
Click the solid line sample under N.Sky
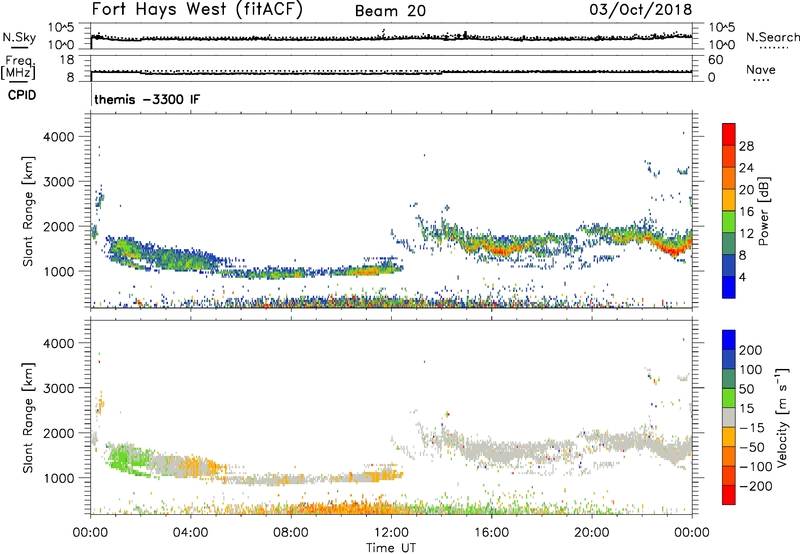pyautogui.click(x=19, y=48)
